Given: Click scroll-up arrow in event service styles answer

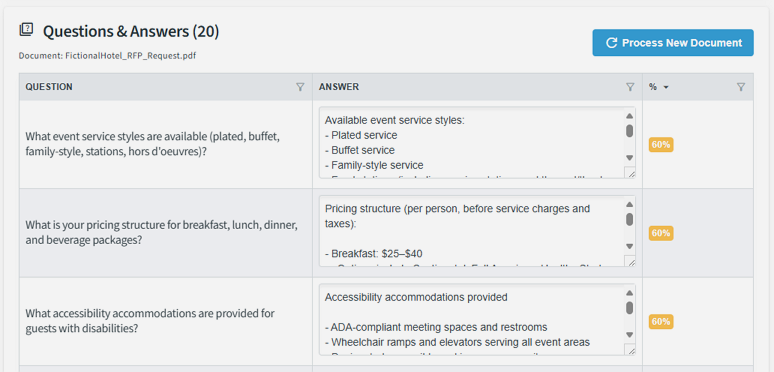Looking at the screenshot, I should click(629, 116).
